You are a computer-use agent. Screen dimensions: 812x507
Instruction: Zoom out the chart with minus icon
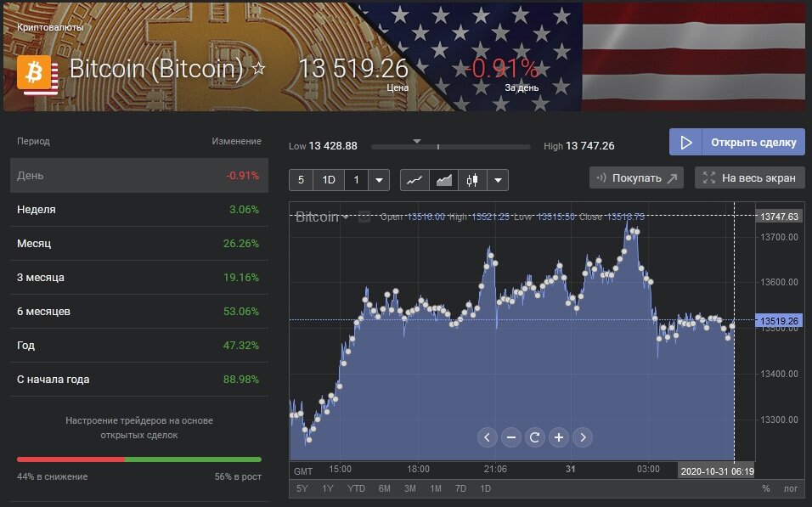click(511, 437)
